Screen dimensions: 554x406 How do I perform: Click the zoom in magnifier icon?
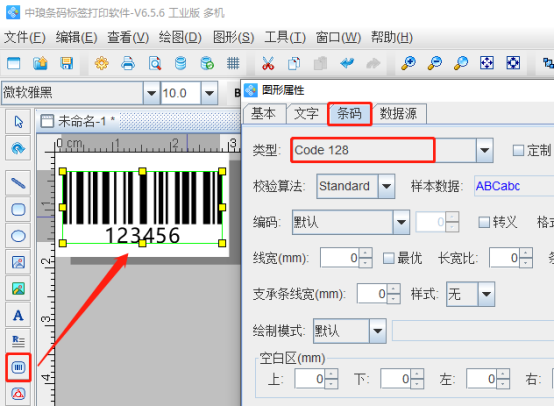pyautogui.click(x=408, y=64)
